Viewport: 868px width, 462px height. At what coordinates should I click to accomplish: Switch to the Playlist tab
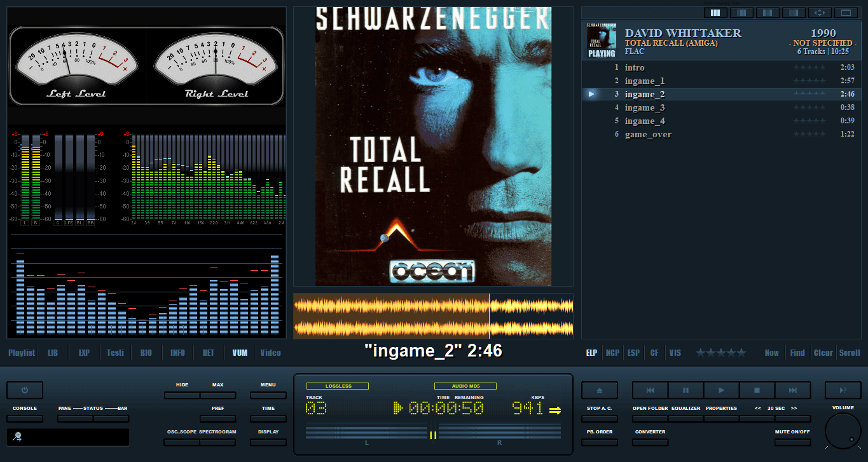(22, 353)
